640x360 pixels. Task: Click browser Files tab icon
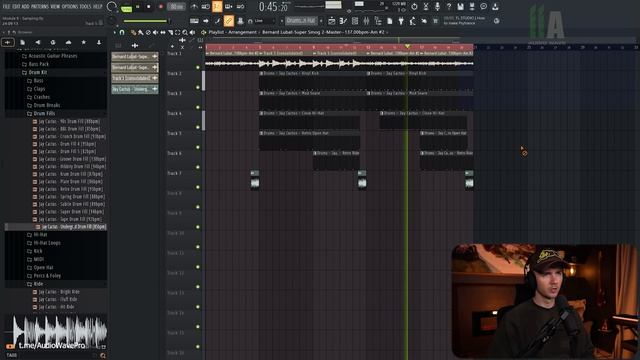click(x=23, y=42)
